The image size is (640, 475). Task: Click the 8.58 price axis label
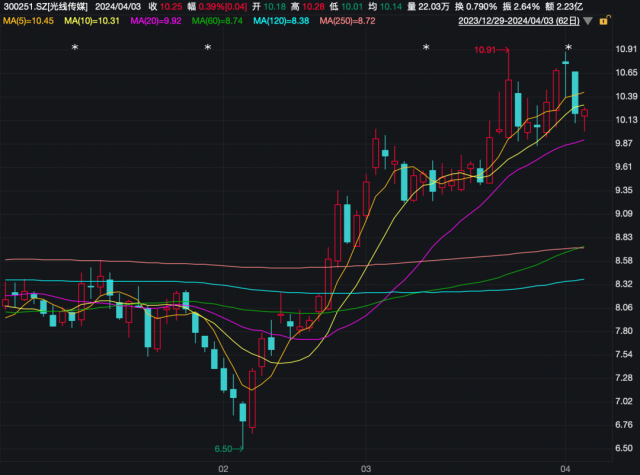click(626, 260)
